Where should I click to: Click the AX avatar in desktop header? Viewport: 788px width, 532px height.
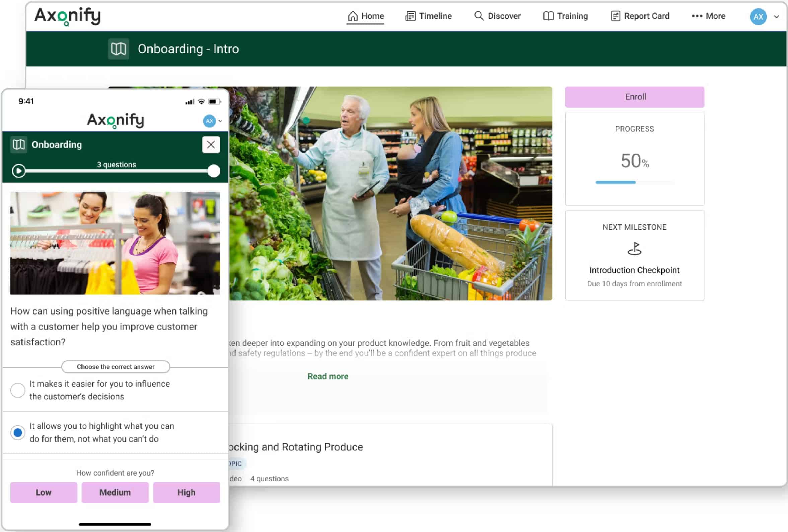coord(758,17)
